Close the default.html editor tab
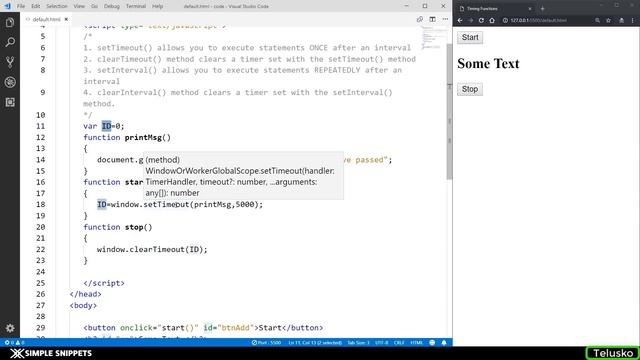 click(66, 19)
